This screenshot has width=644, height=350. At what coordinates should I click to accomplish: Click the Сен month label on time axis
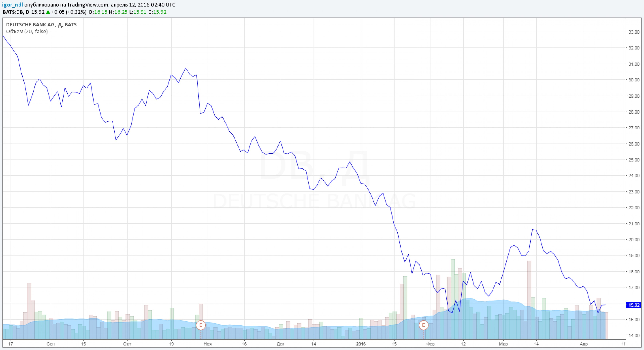(x=50, y=344)
